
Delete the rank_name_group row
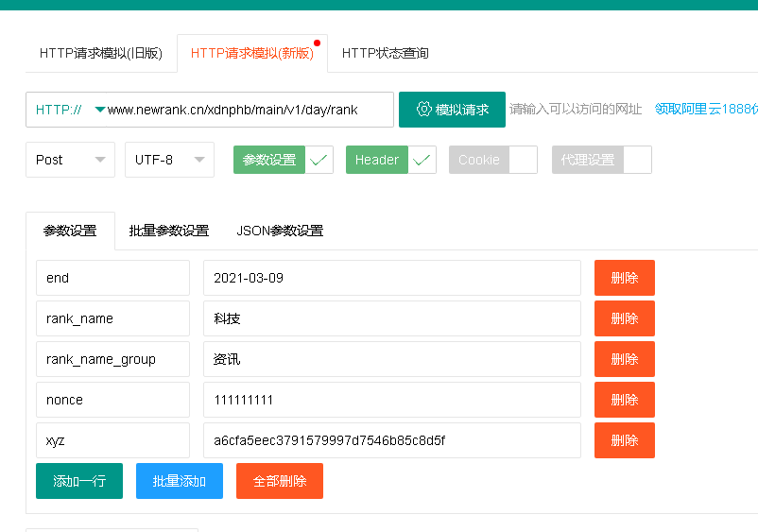tap(625, 359)
